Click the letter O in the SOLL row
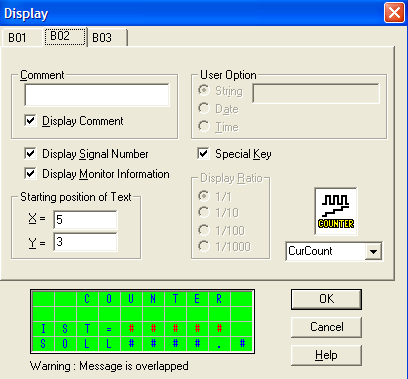Viewport: 408px width, 379px height. (65, 344)
